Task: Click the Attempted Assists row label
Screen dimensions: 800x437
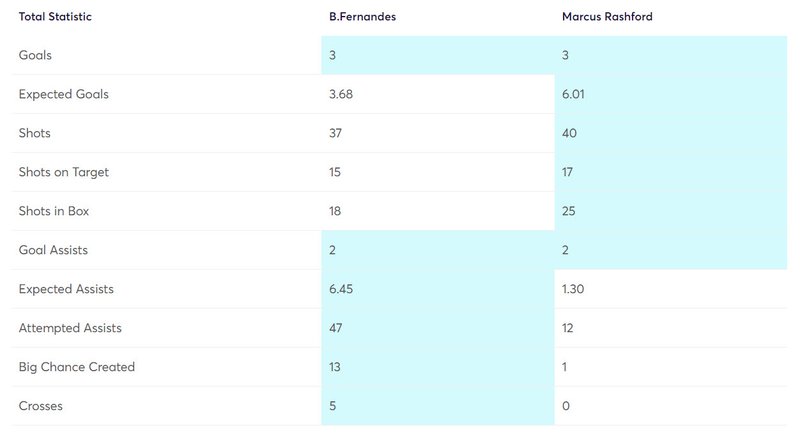Action: coord(70,328)
